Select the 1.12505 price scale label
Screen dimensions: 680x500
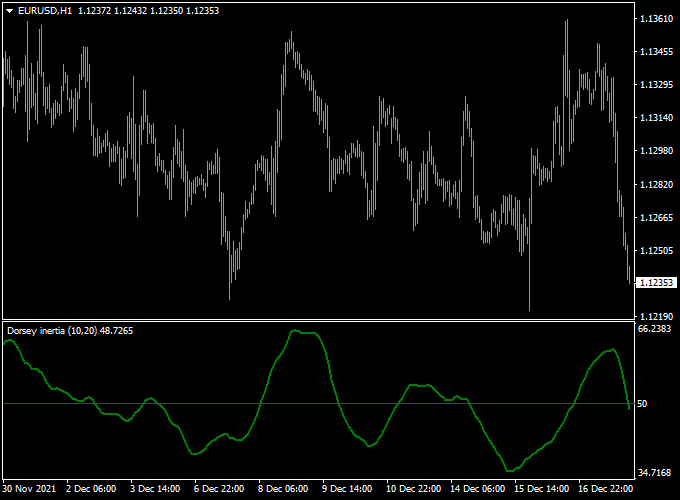[657, 250]
